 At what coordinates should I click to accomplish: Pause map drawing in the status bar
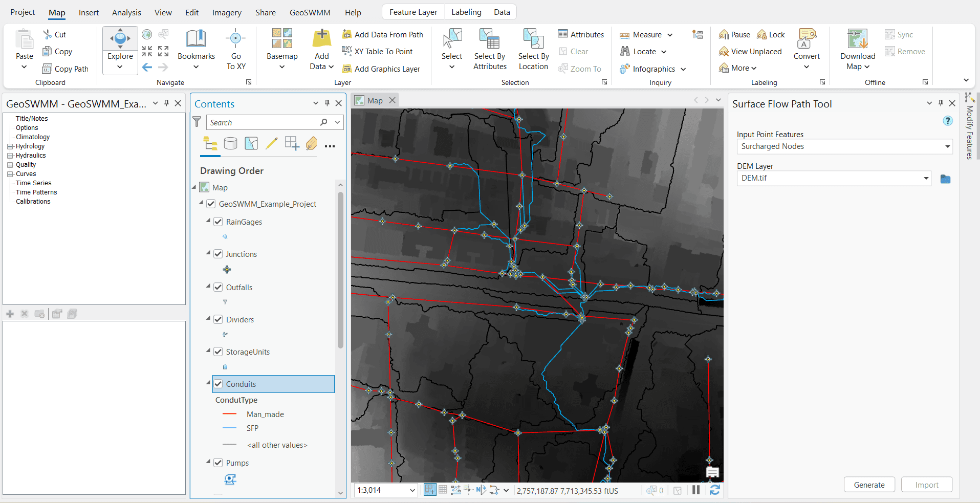695,490
